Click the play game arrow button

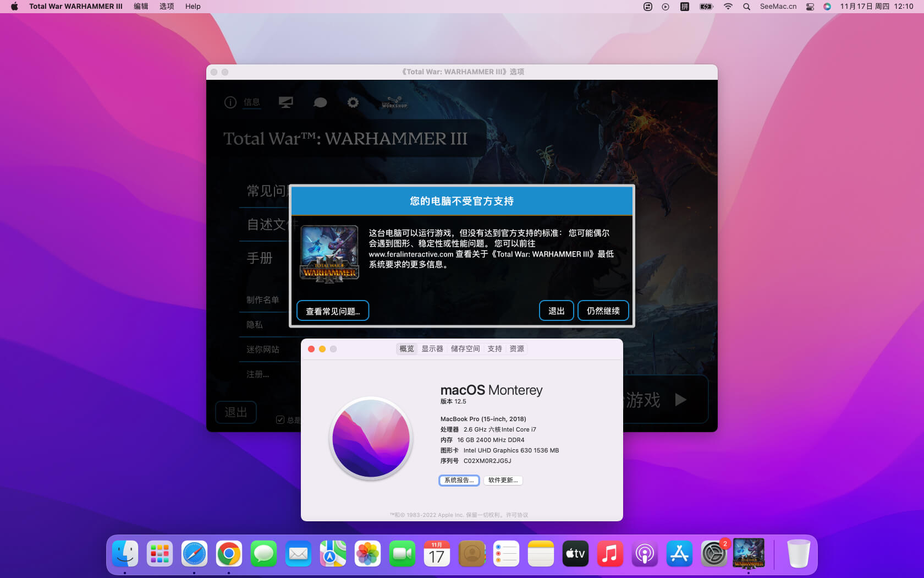pos(680,400)
